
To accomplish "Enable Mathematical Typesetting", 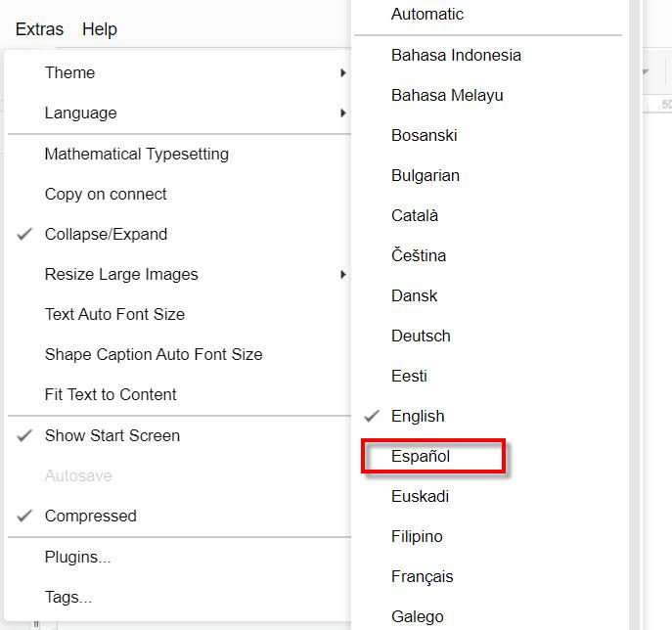I will coord(136,154).
